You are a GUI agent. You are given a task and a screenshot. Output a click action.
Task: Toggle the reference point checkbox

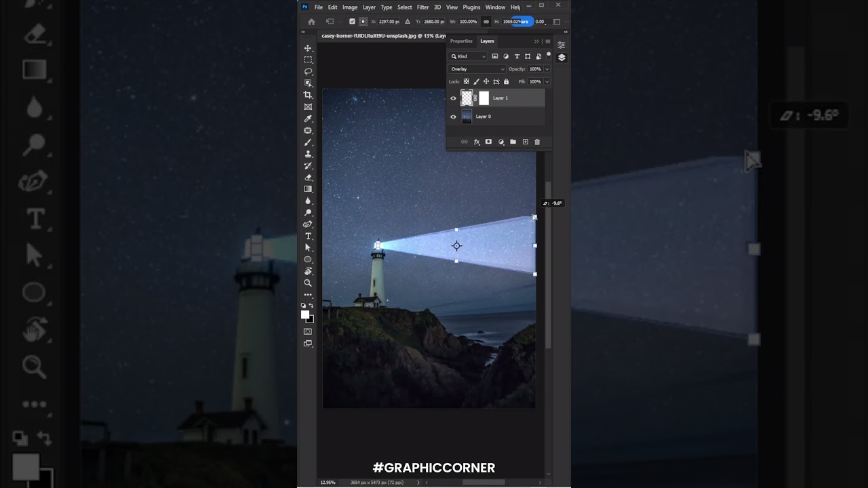pos(351,22)
